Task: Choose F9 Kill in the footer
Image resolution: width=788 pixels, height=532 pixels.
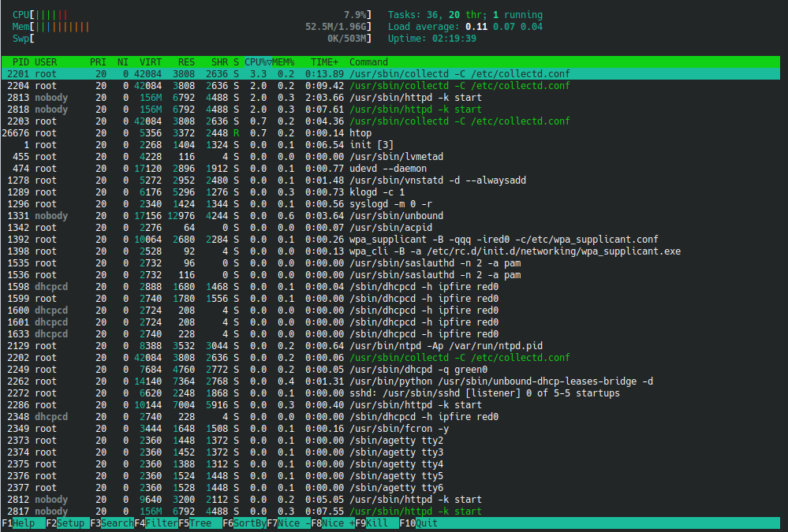Action: pos(377,523)
